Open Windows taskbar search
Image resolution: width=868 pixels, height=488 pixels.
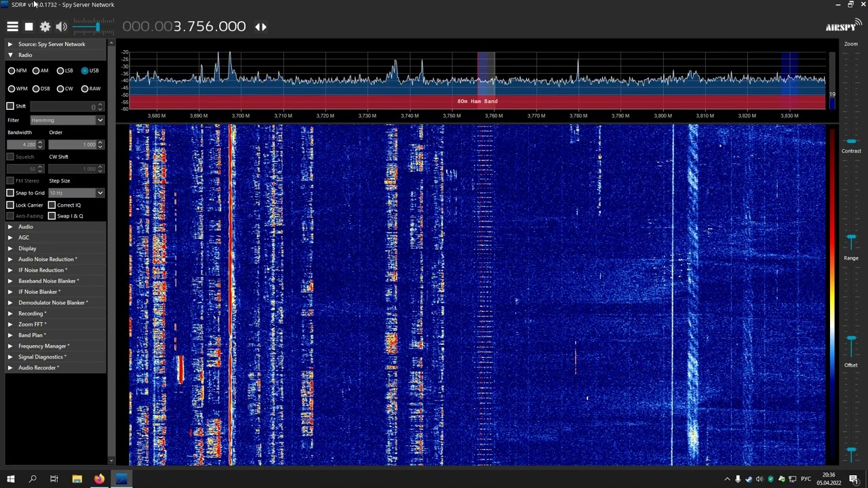[x=32, y=479]
